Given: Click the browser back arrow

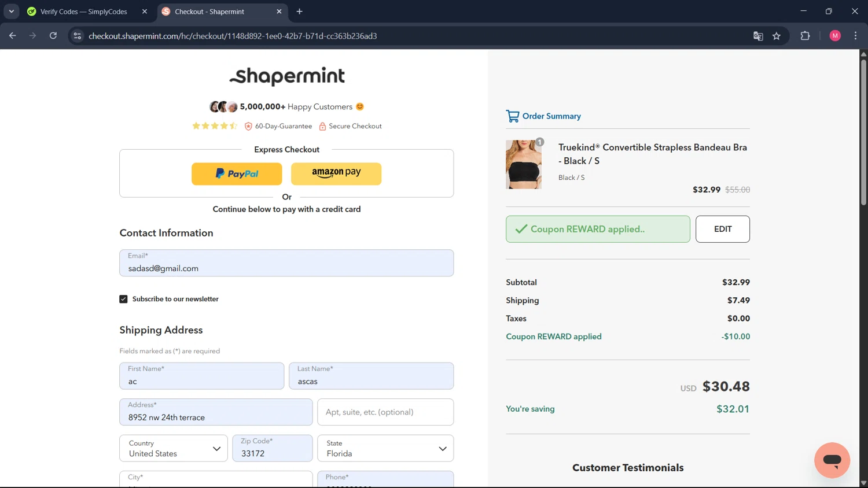Looking at the screenshot, I should tap(13, 36).
